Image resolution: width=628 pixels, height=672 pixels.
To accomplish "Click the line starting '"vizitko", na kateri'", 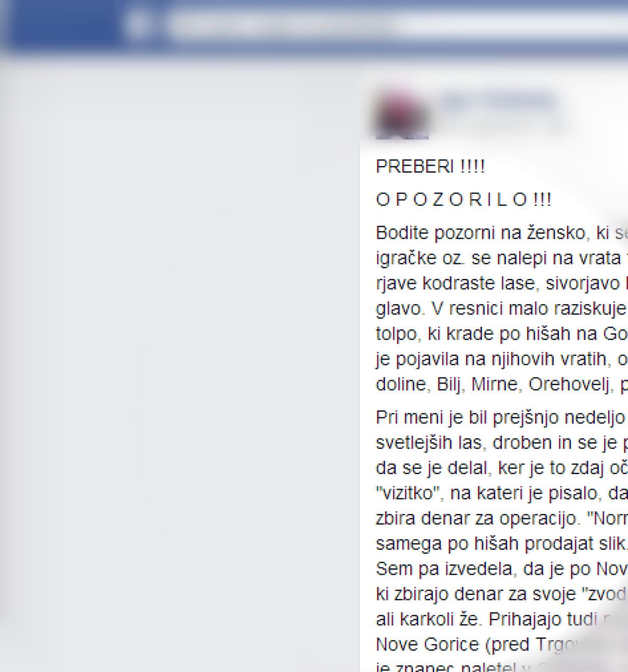I will click(502, 493).
